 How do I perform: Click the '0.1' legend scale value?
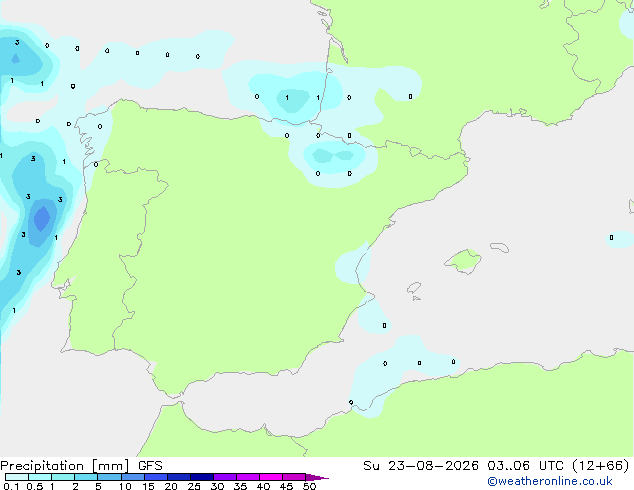11,486
